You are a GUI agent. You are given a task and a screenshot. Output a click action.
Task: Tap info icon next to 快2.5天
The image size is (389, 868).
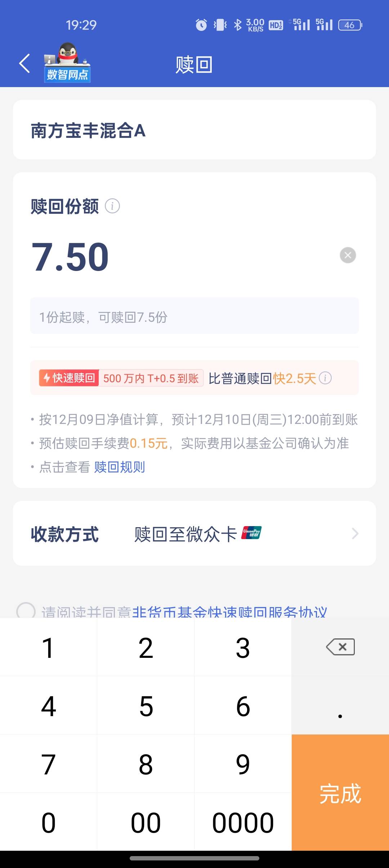pyautogui.click(x=325, y=378)
